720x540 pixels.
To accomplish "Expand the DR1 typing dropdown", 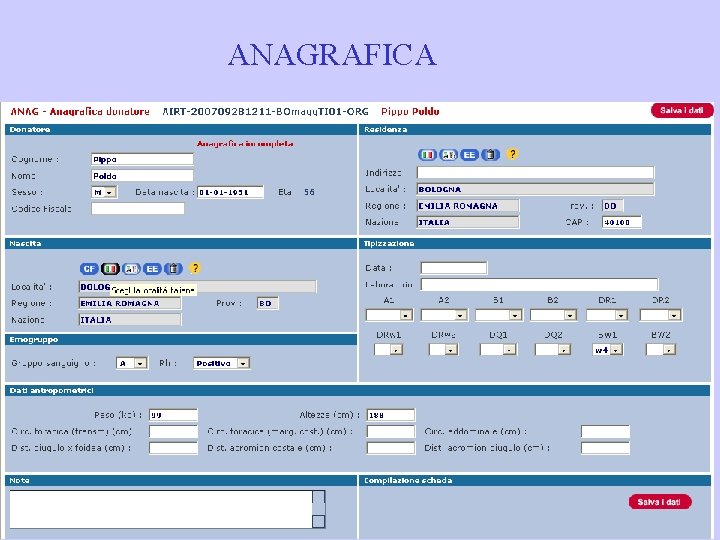I will [x=607, y=315].
